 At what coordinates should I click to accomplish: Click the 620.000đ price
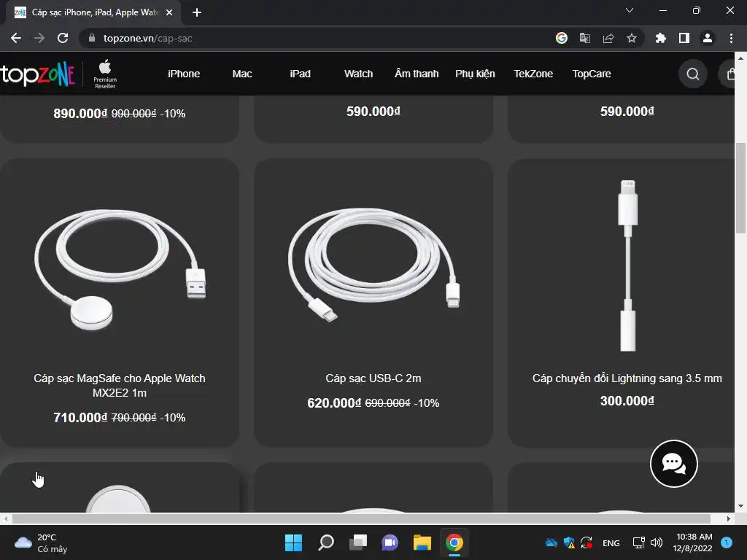click(334, 403)
